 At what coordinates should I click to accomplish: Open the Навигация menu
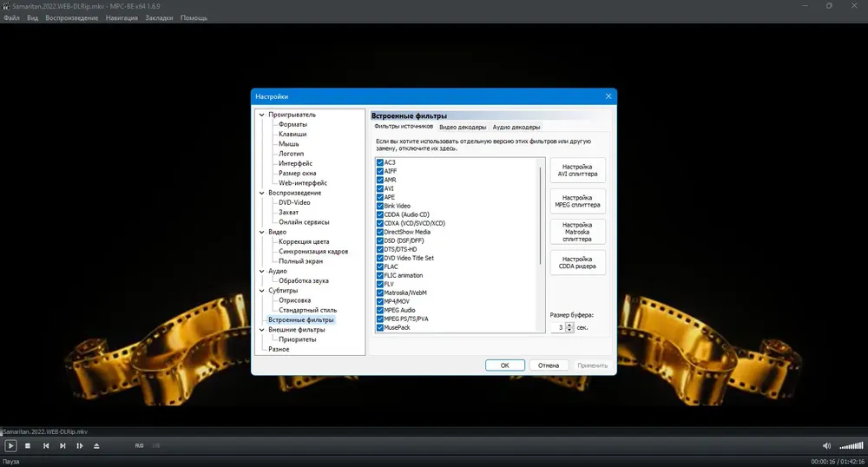pyautogui.click(x=122, y=18)
